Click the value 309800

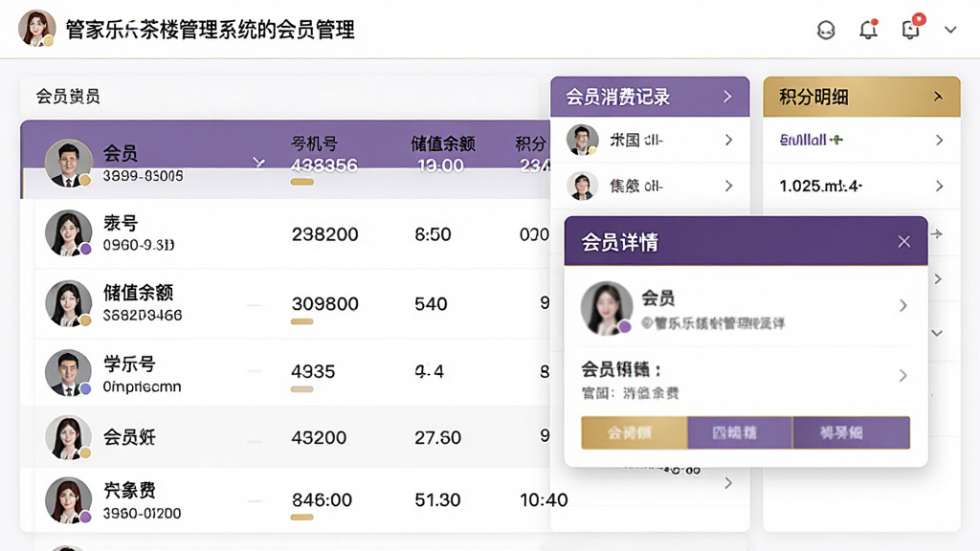click(325, 303)
